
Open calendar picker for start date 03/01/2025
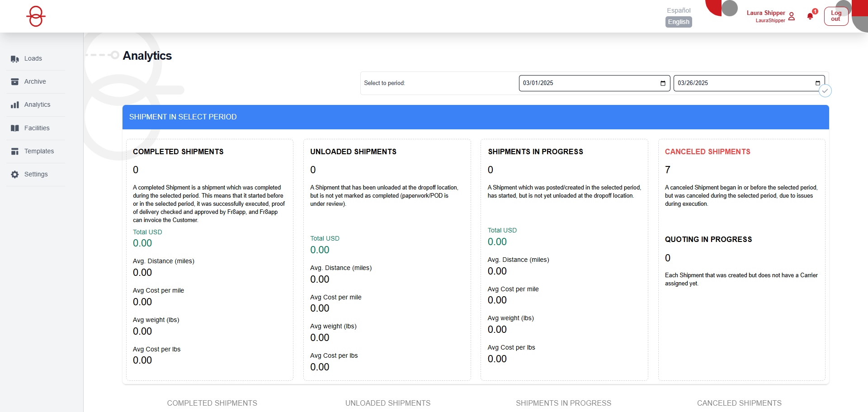[x=663, y=83]
